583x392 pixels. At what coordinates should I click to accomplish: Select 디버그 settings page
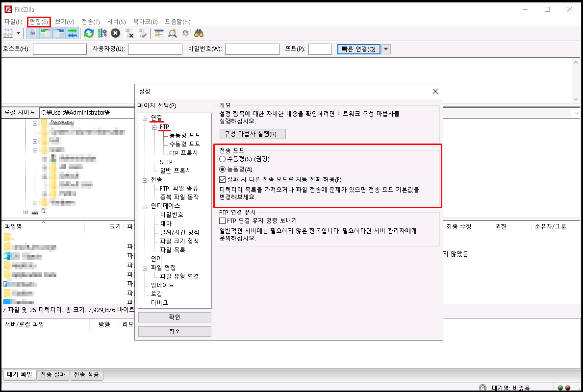[159, 303]
